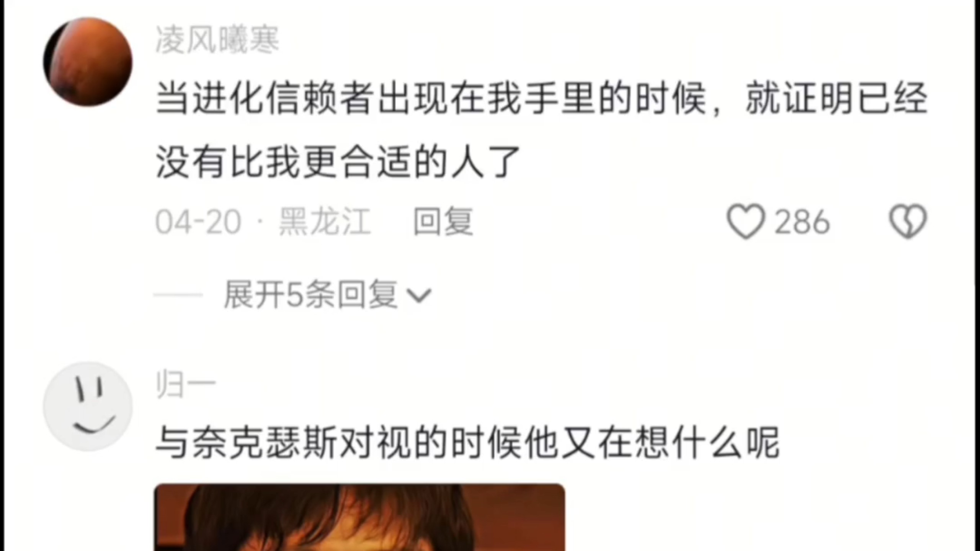
Task: Click the chevron next to 展开5条回复
Action: coord(419,296)
